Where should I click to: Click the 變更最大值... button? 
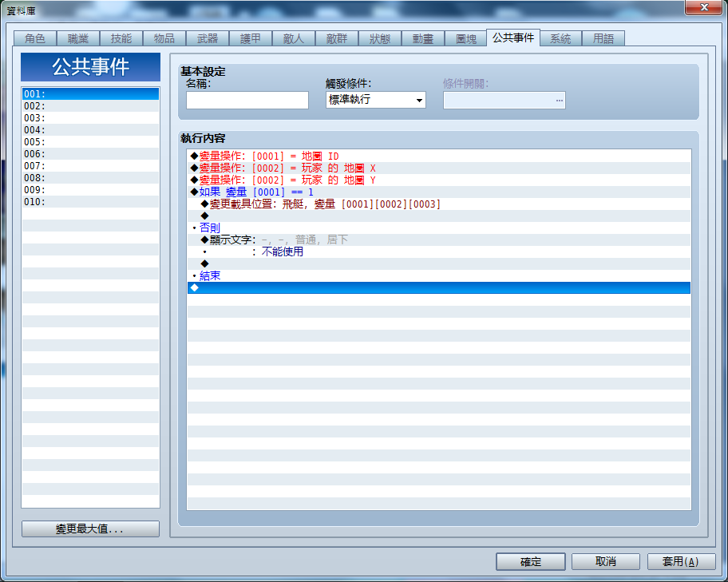pos(90,529)
